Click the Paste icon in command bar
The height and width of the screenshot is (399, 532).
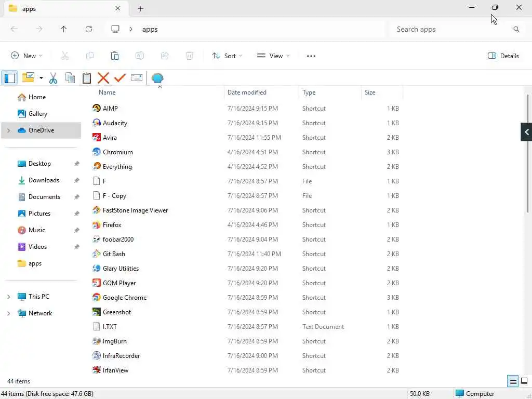115,56
